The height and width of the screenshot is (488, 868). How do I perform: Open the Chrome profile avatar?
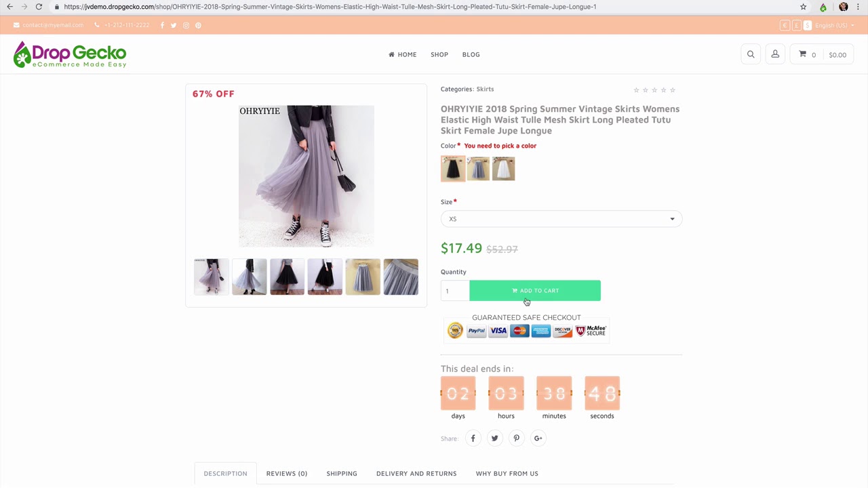844,7
